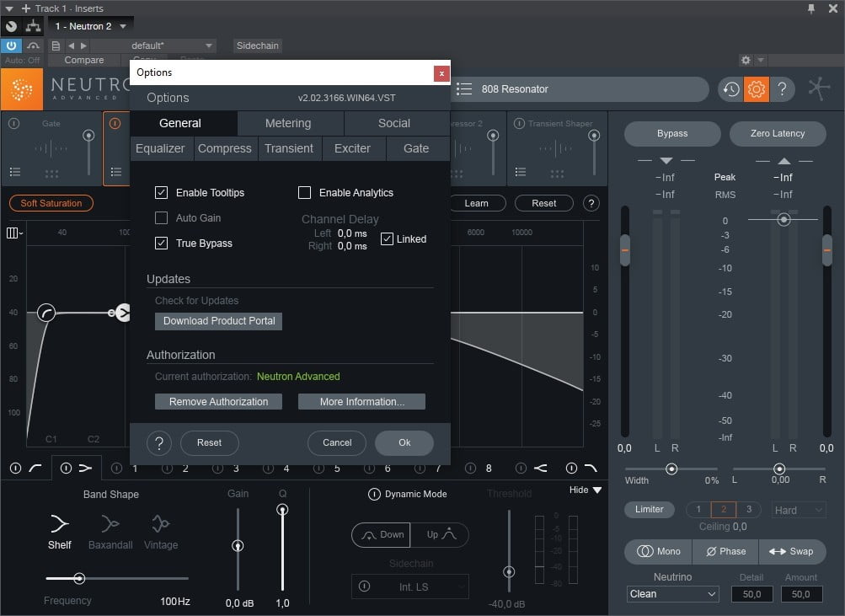Open the preset file page icon

coord(56,46)
